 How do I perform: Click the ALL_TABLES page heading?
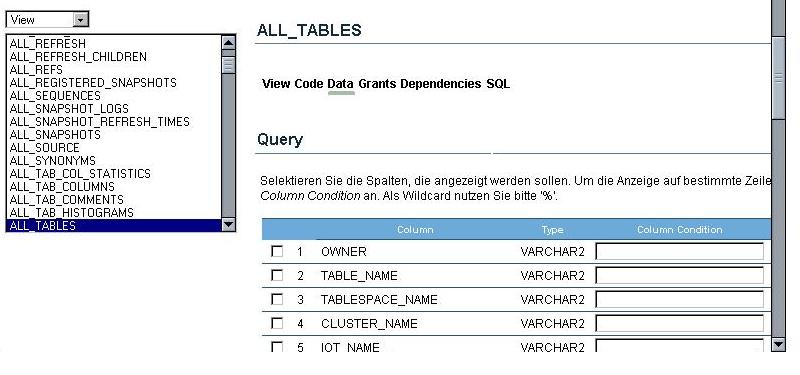tap(309, 30)
